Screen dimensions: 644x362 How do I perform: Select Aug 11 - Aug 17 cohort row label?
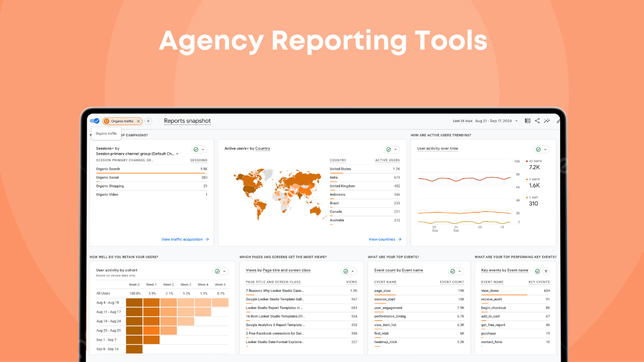click(x=109, y=312)
